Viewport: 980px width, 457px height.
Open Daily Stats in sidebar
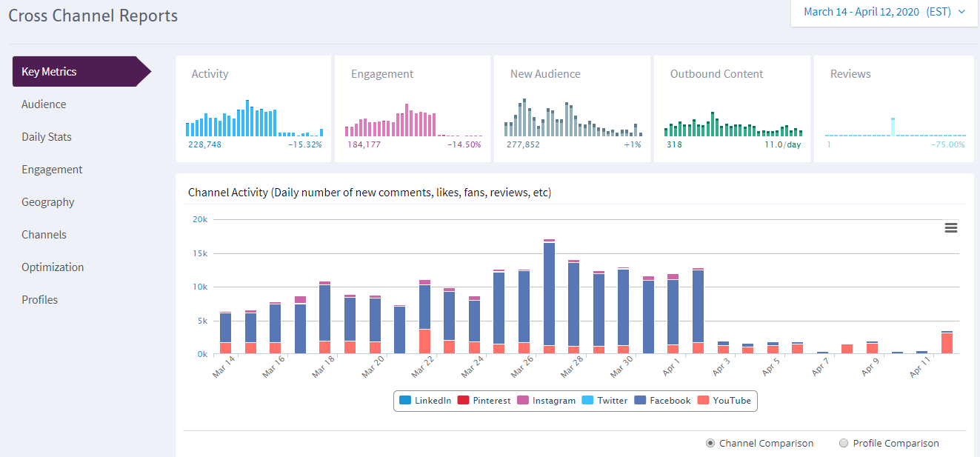(47, 137)
